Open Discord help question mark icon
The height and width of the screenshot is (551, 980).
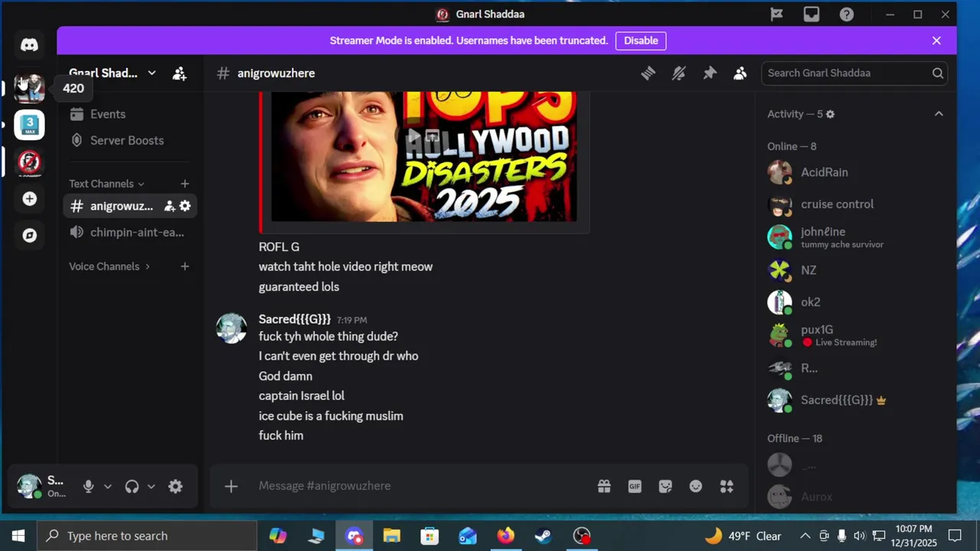pyautogui.click(x=847, y=15)
